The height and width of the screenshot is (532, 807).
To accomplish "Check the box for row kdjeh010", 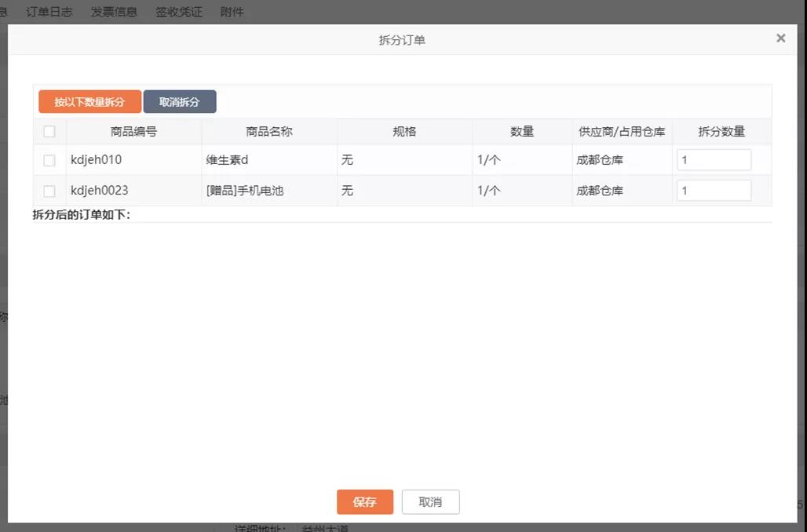I will (x=49, y=160).
